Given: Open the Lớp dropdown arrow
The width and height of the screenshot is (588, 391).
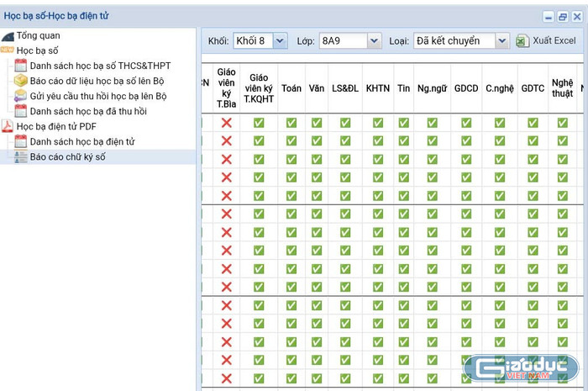Looking at the screenshot, I should click(x=374, y=41).
